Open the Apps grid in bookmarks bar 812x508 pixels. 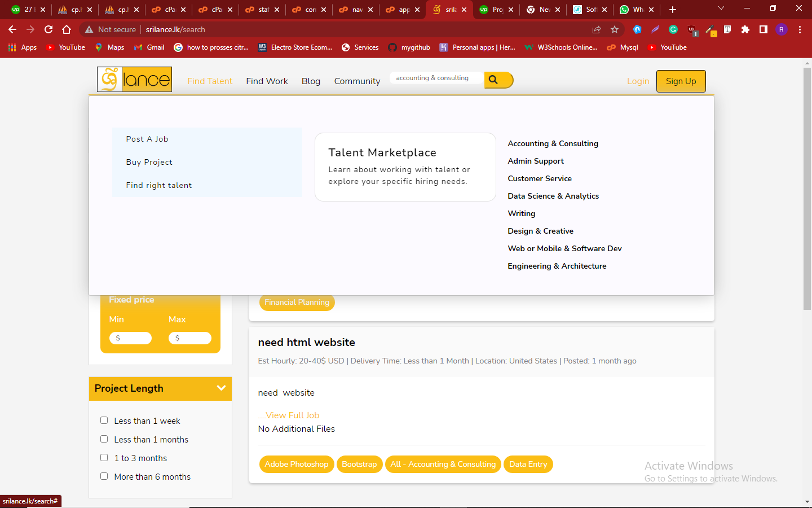tap(23, 47)
